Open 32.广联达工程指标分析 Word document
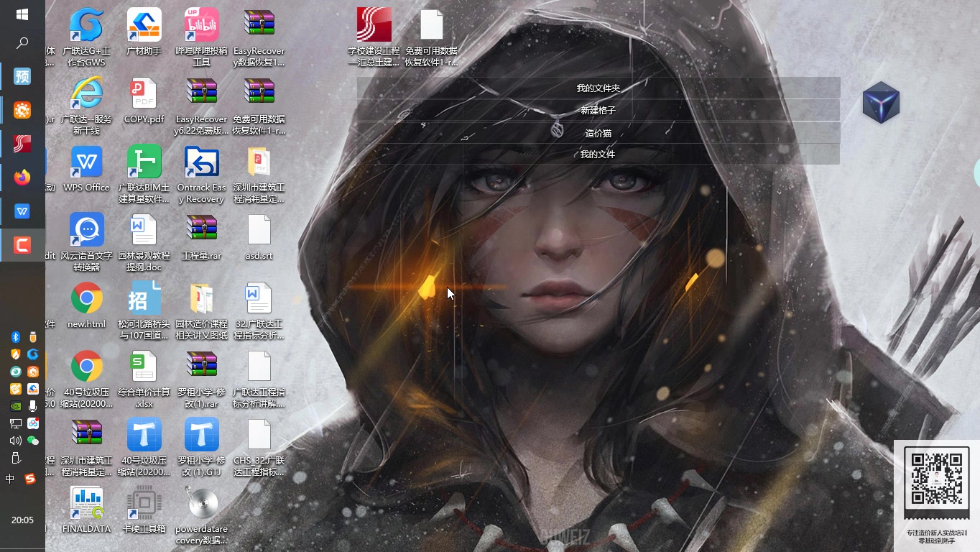The height and width of the screenshot is (552, 980). [x=259, y=310]
